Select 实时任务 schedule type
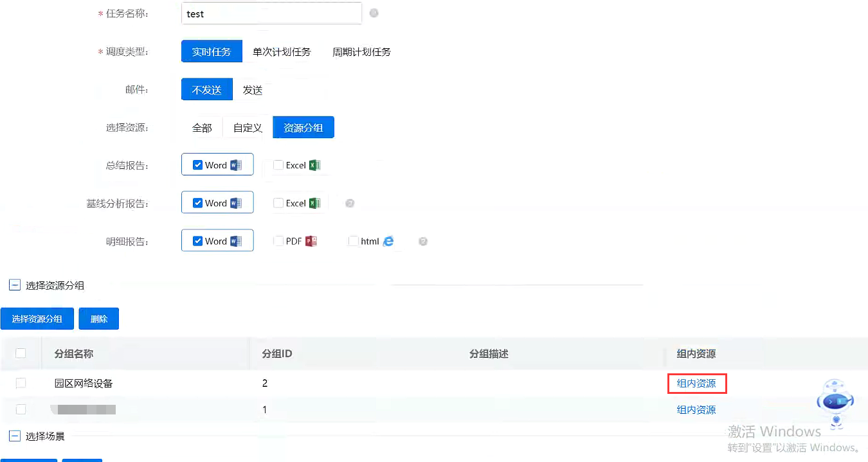This screenshot has height=462, width=868. tap(212, 51)
